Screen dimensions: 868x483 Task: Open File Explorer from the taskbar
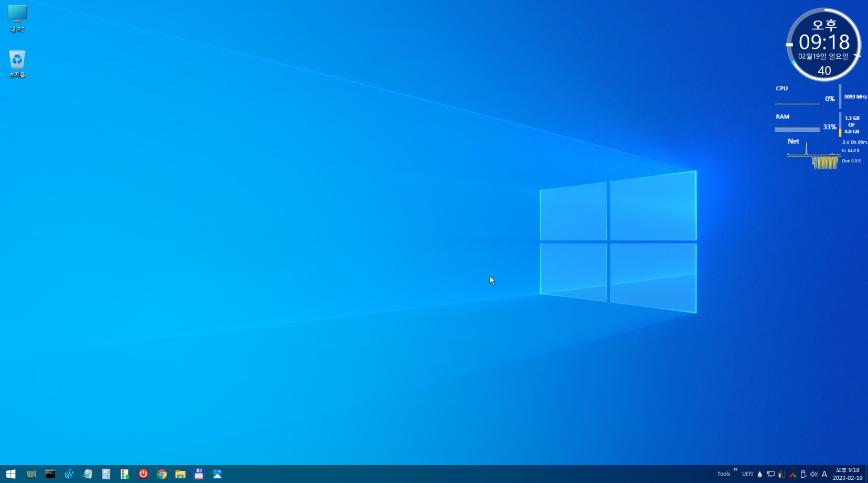click(180, 474)
